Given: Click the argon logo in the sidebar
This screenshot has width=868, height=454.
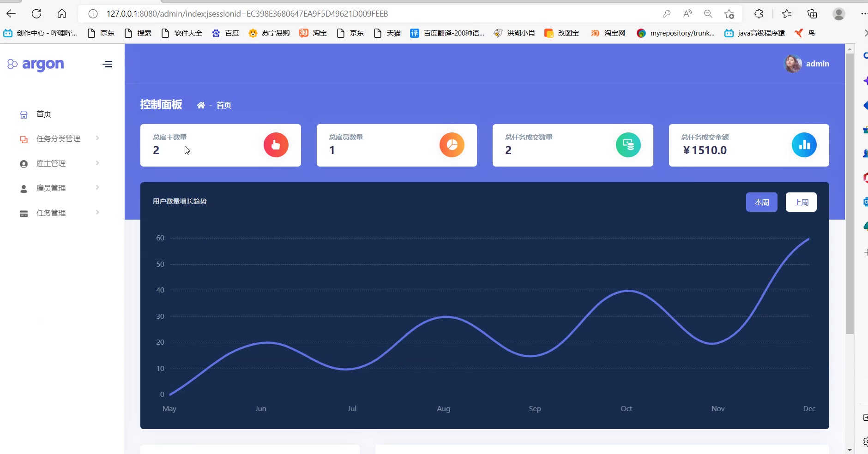Looking at the screenshot, I should click(36, 64).
